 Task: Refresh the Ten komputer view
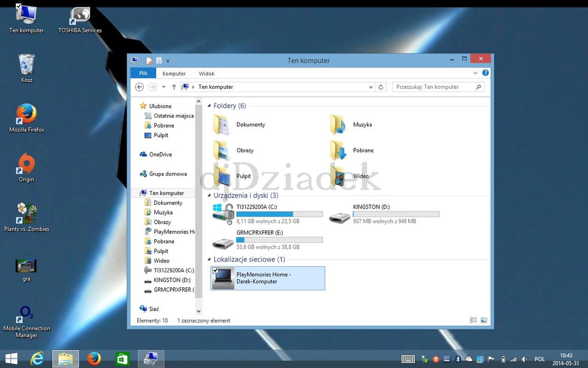381,87
